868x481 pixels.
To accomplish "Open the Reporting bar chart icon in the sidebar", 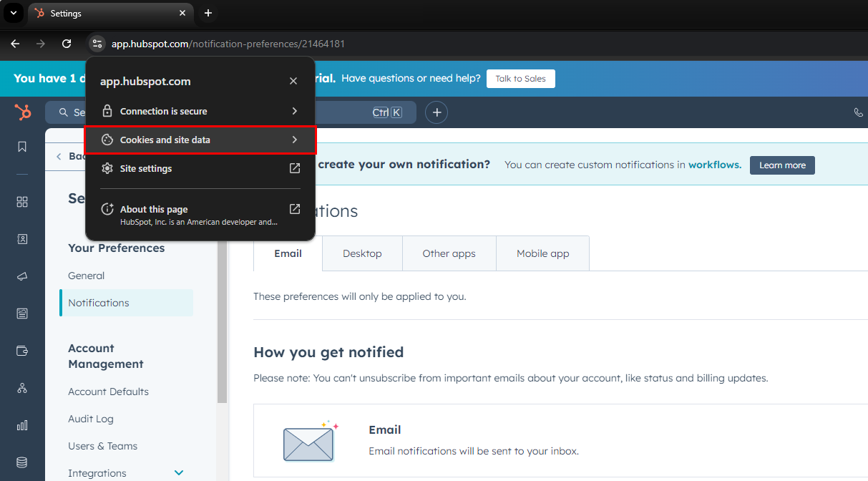I will [x=22, y=425].
